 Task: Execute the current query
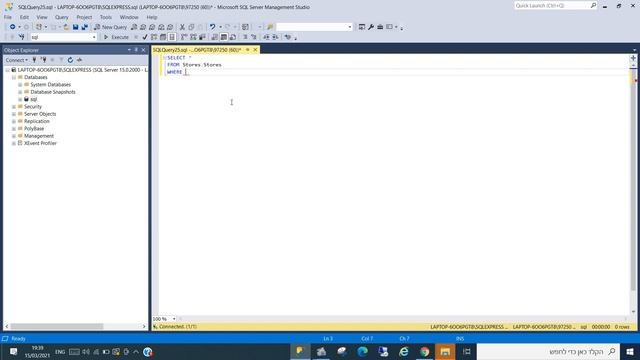(x=116, y=37)
